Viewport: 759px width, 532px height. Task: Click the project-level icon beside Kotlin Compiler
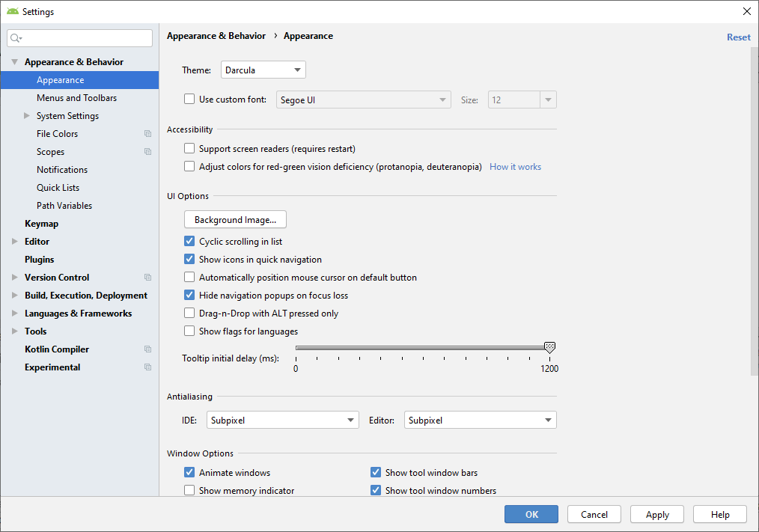[x=147, y=349]
